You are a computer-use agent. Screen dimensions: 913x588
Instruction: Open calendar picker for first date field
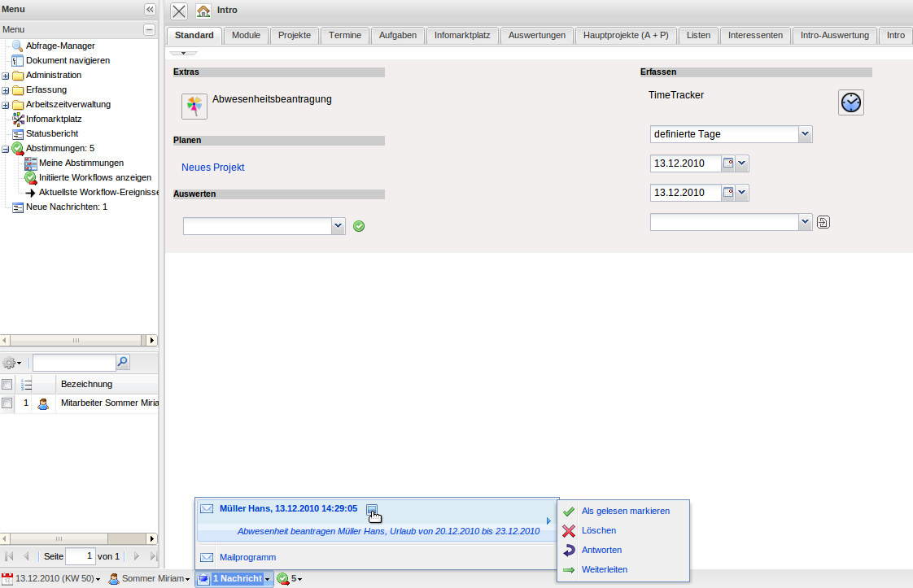click(x=728, y=163)
